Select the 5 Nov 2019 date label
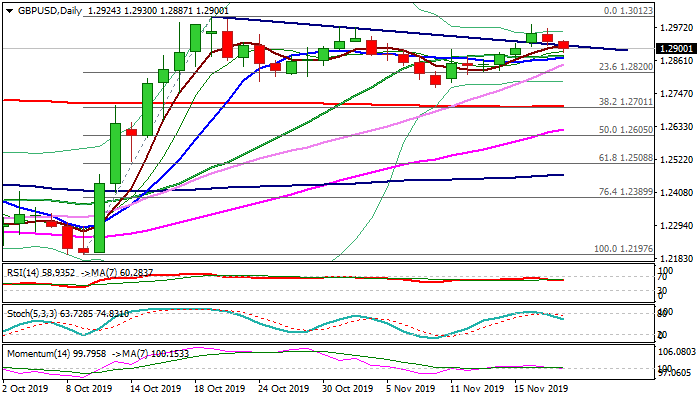 (x=411, y=389)
